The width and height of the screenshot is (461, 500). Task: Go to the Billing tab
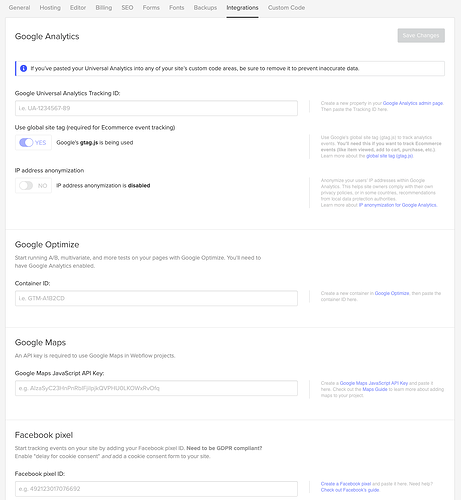click(104, 8)
